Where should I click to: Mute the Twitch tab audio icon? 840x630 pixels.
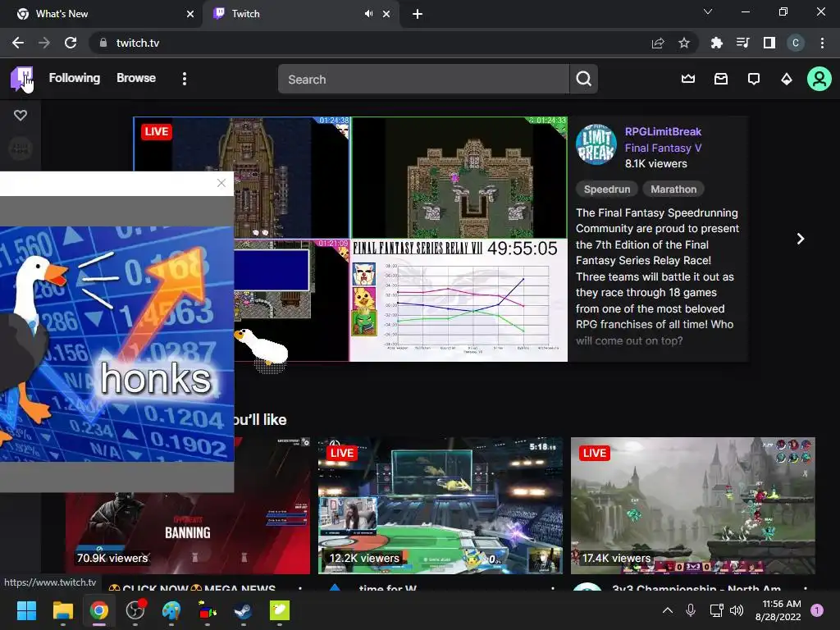(x=368, y=14)
